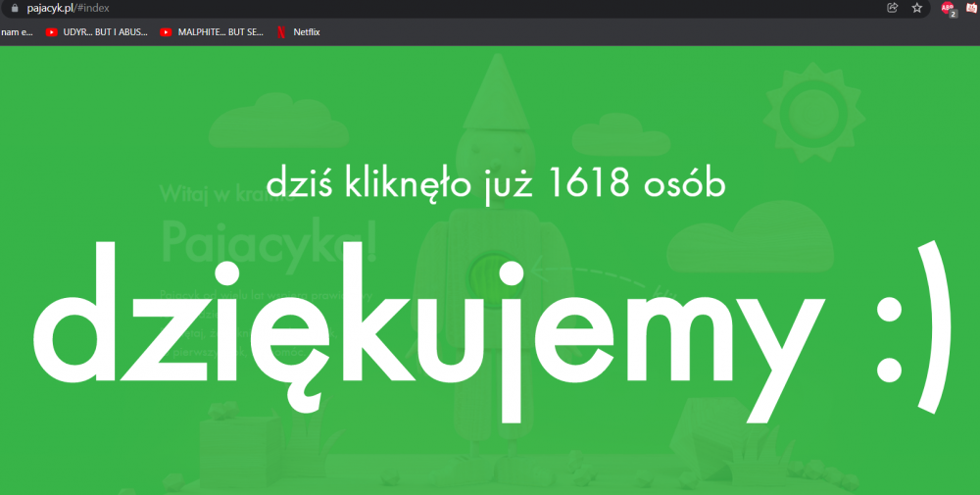Click the site lock icon in address bar
The width and height of the screenshot is (980, 495).
(15, 8)
